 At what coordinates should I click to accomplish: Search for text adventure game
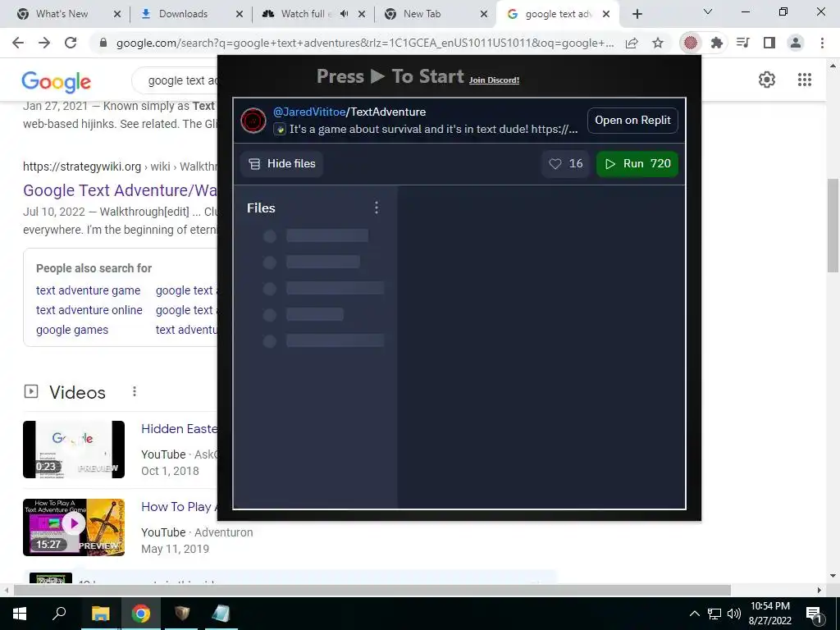click(89, 290)
